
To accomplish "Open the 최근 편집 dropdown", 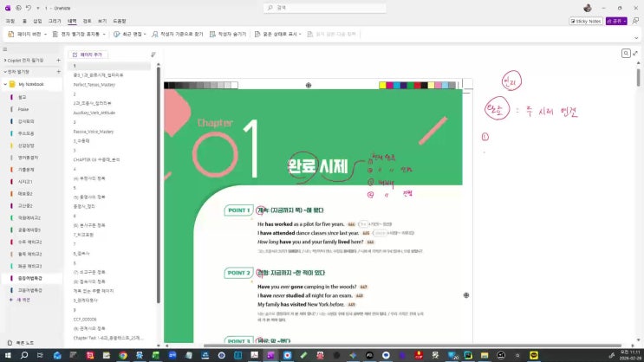I will (x=131, y=34).
